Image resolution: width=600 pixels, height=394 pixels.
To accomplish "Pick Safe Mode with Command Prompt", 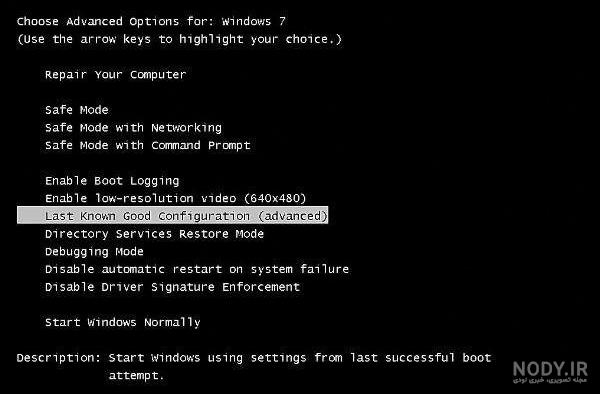I will point(148,145).
